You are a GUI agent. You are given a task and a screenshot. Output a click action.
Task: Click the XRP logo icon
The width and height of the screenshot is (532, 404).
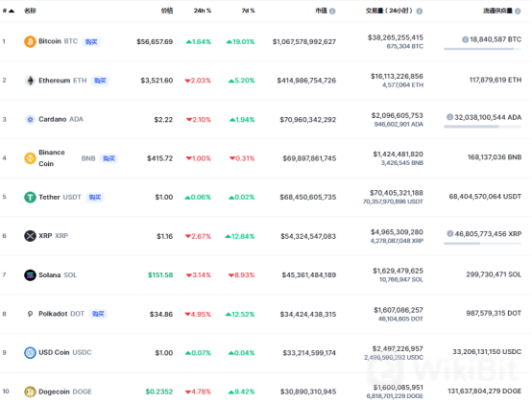coord(30,236)
